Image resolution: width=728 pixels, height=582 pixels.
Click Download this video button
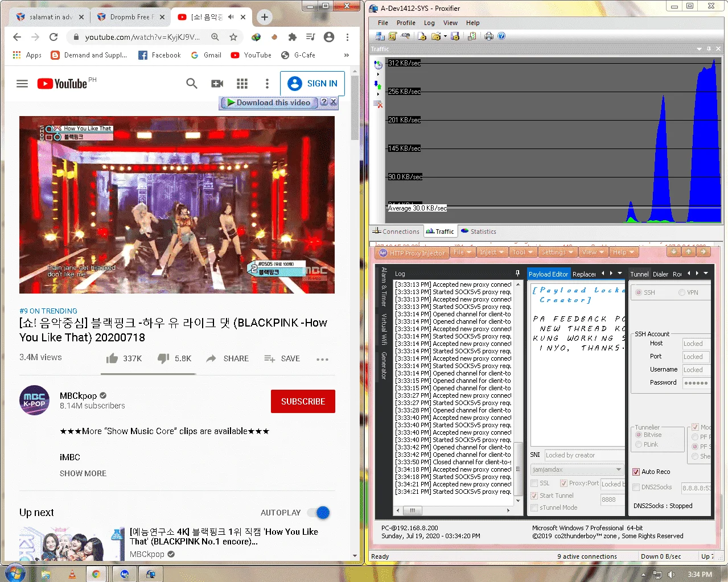pyautogui.click(x=268, y=102)
